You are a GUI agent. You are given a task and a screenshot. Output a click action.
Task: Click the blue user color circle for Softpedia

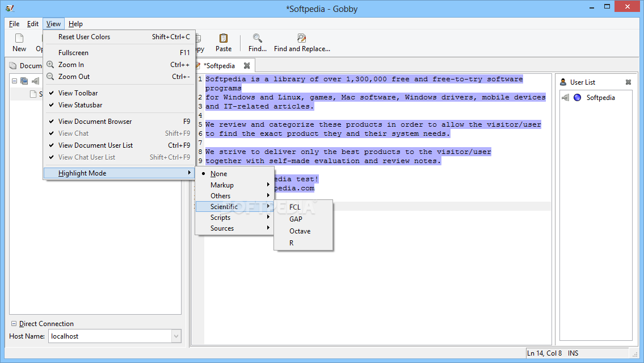[x=578, y=98]
